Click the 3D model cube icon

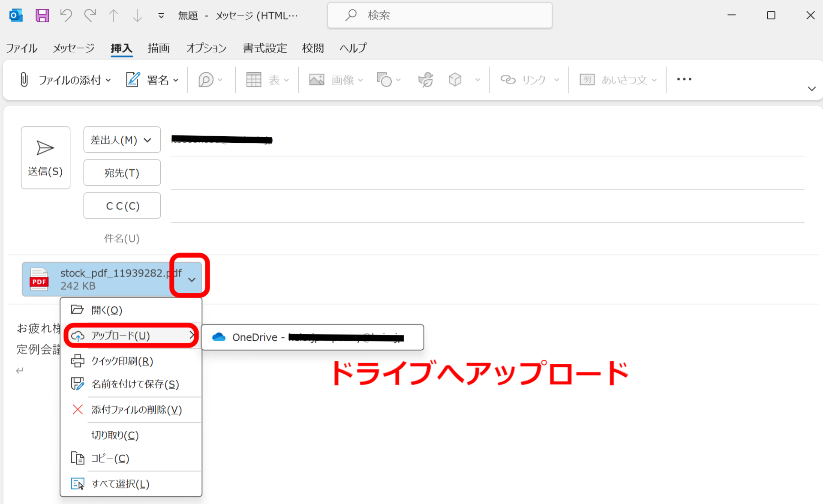click(x=455, y=80)
